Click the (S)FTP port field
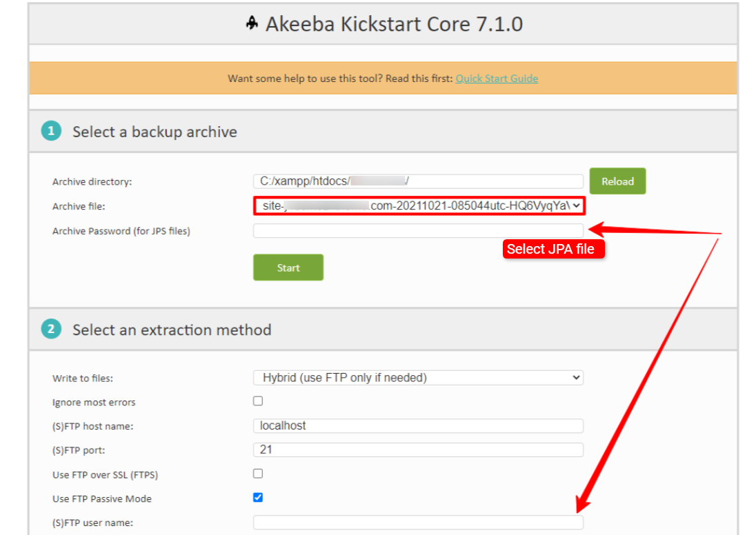The height and width of the screenshot is (535, 756). click(418, 450)
